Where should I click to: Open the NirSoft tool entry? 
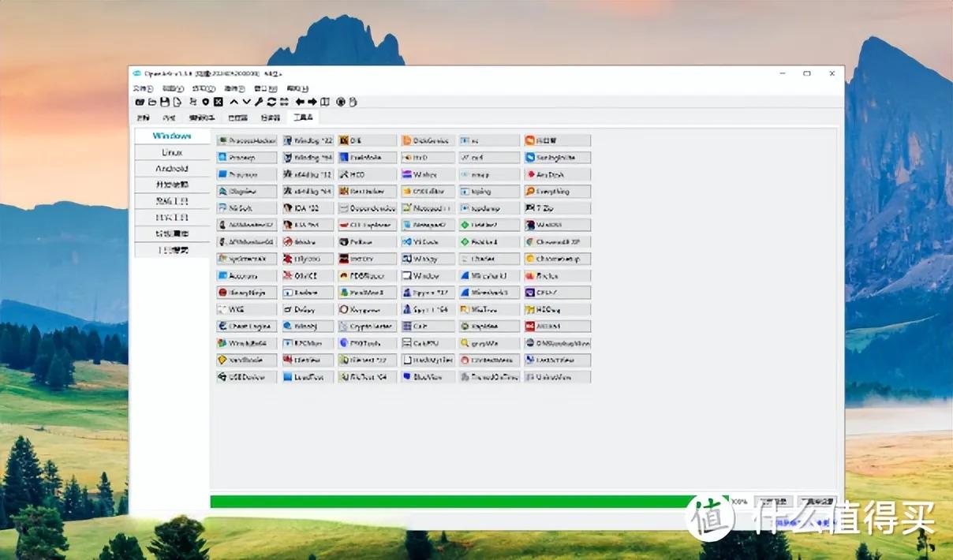pyautogui.click(x=247, y=208)
